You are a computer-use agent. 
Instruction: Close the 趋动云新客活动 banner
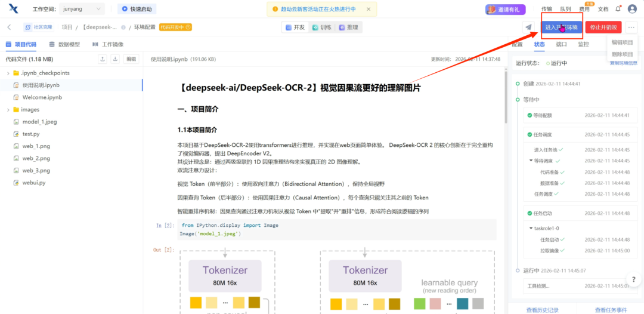click(369, 8)
